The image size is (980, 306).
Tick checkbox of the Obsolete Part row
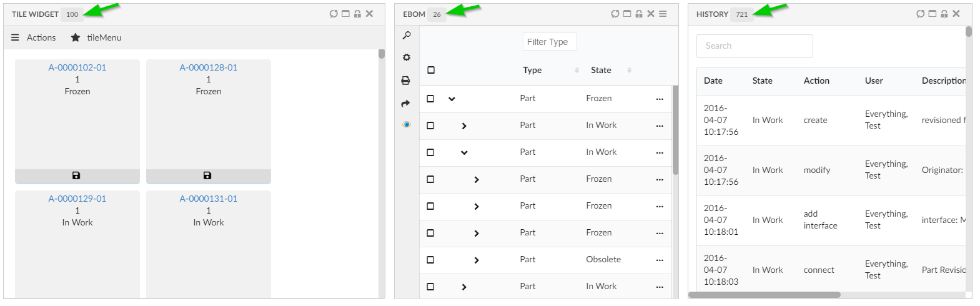click(430, 260)
